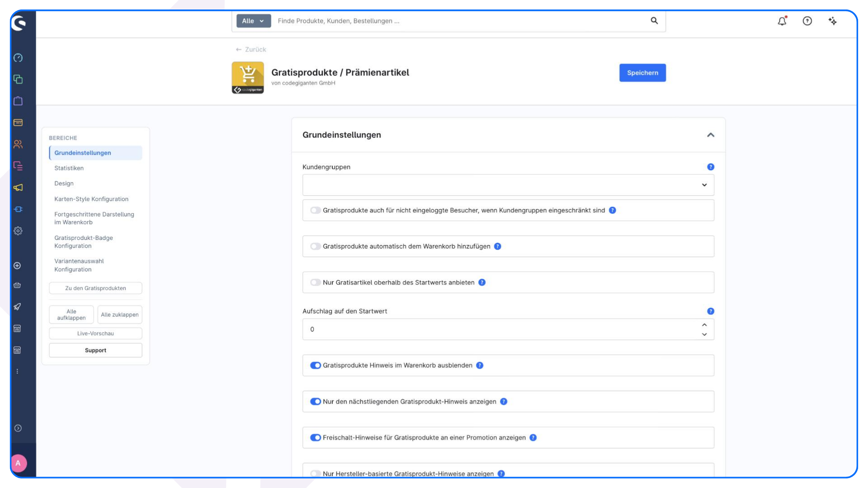Open the Extensions plug sidebar icon
This screenshot has height=488, width=868.
pos(18,209)
